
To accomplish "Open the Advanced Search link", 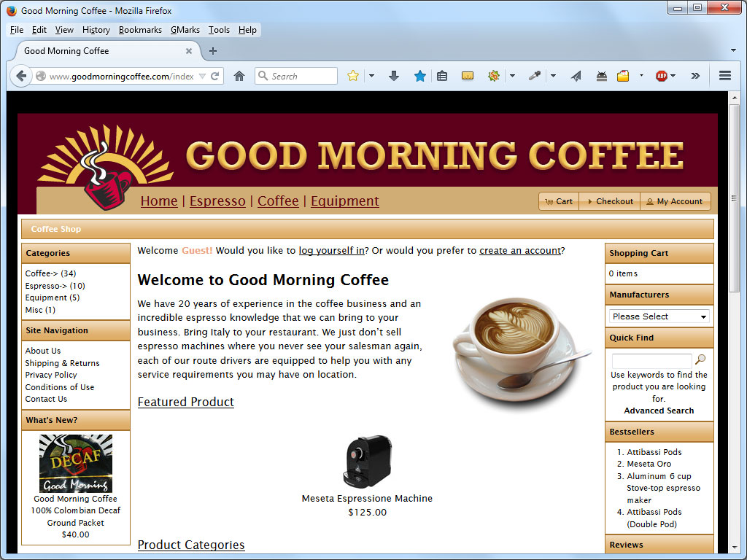I will [659, 411].
